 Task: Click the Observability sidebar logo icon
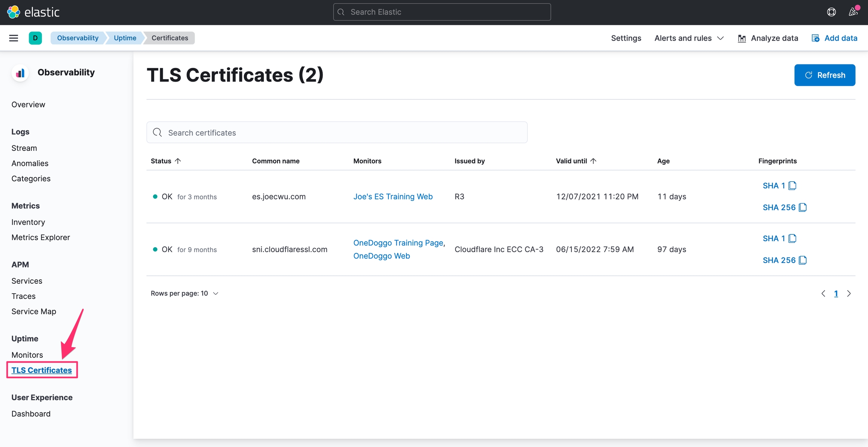(x=20, y=72)
